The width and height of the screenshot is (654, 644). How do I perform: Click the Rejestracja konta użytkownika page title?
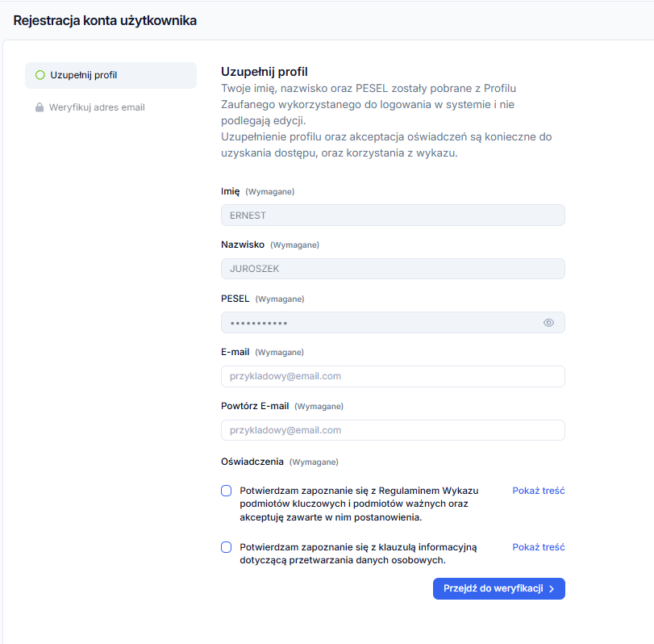point(105,20)
